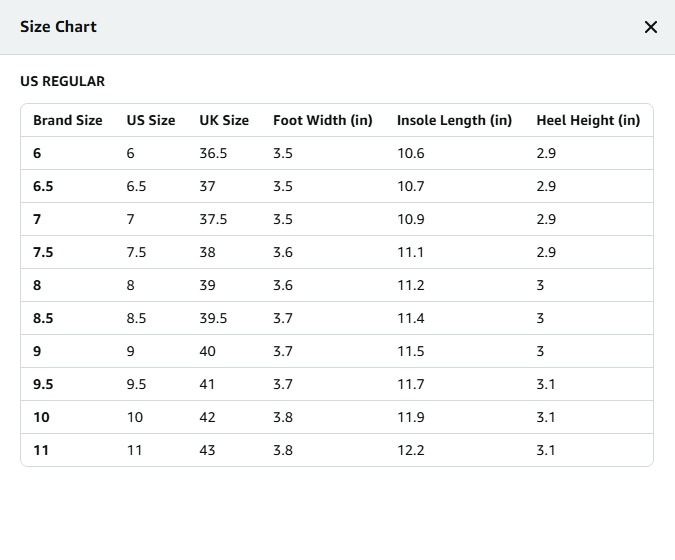Select the UK size 43 cell
The image size is (675, 560).
pos(207,450)
